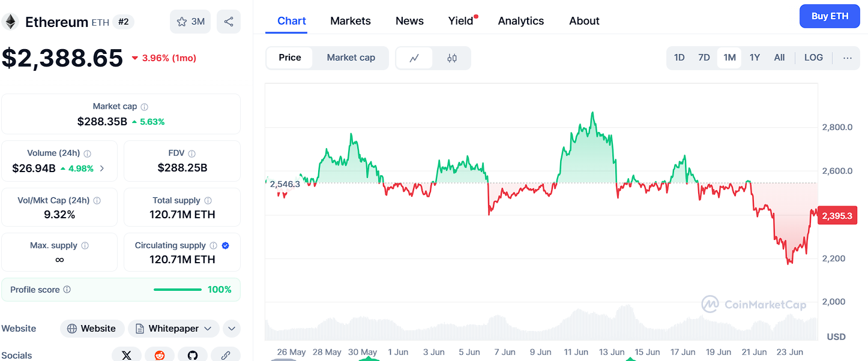Open the Website link

point(92,329)
